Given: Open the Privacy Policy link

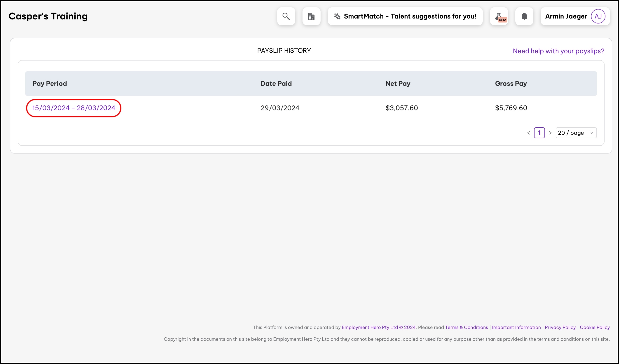Looking at the screenshot, I should pyautogui.click(x=560, y=327).
